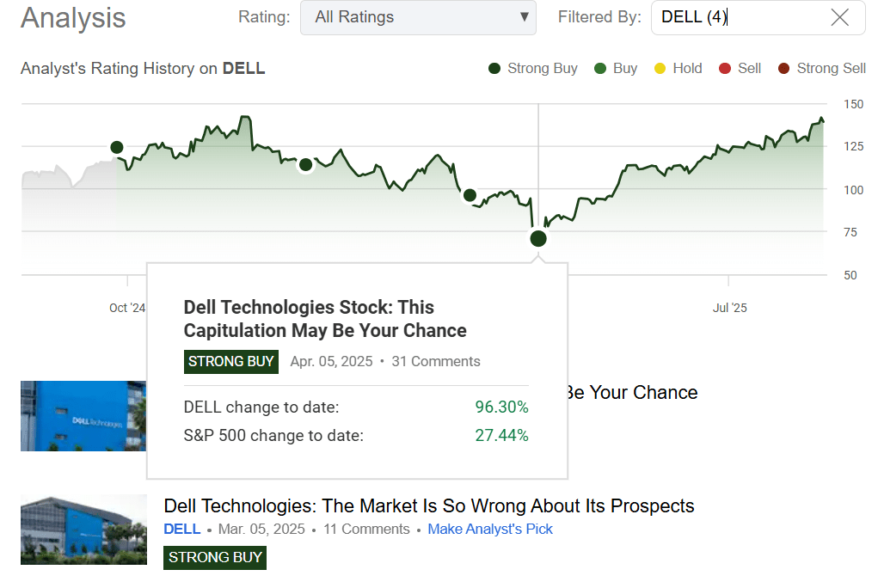878x588 pixels.
Task: Select the lowest Strong Buy dot on the chart
Action: [537, 238]
